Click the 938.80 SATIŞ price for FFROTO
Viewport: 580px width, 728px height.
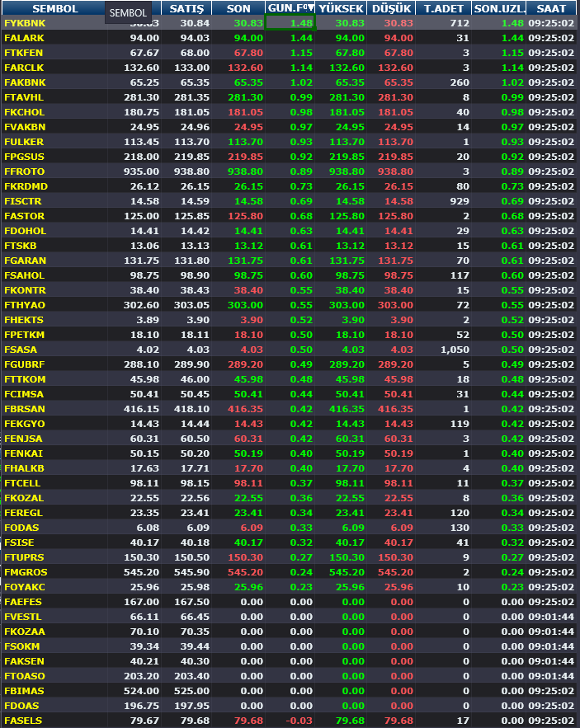point(191,171)
